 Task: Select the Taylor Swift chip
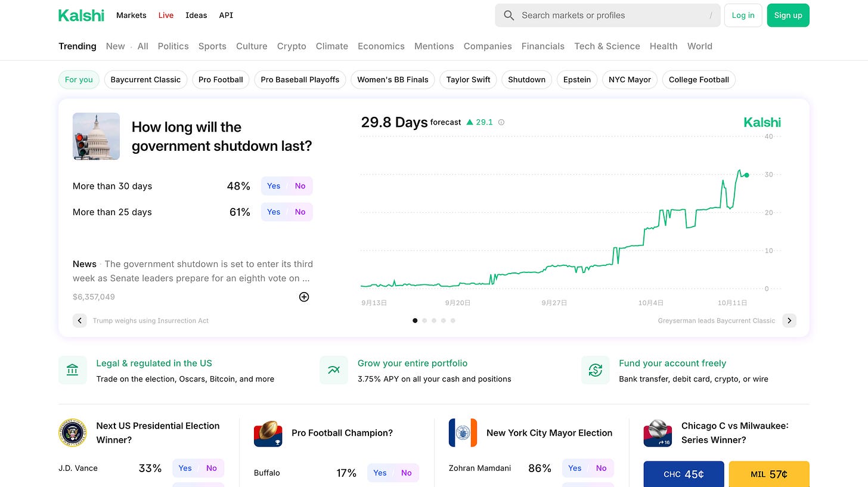point(468,80)
